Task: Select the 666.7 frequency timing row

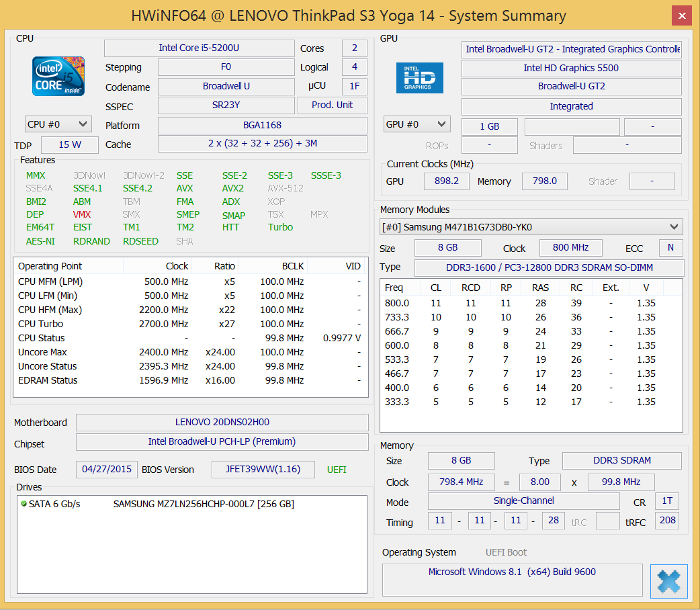Action: point(531,331)
